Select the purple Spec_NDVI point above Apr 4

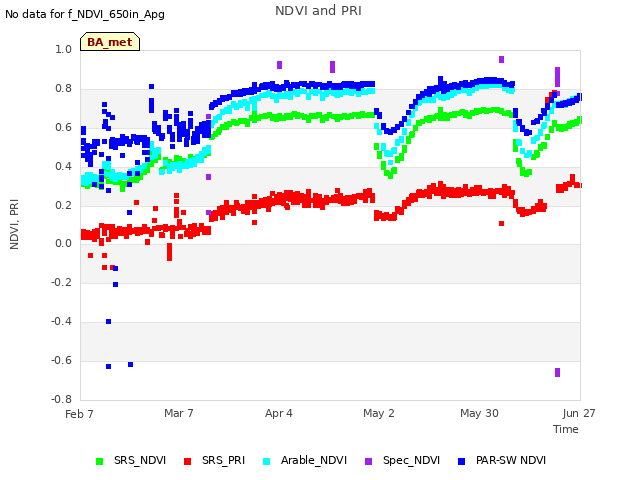point(280,65)
